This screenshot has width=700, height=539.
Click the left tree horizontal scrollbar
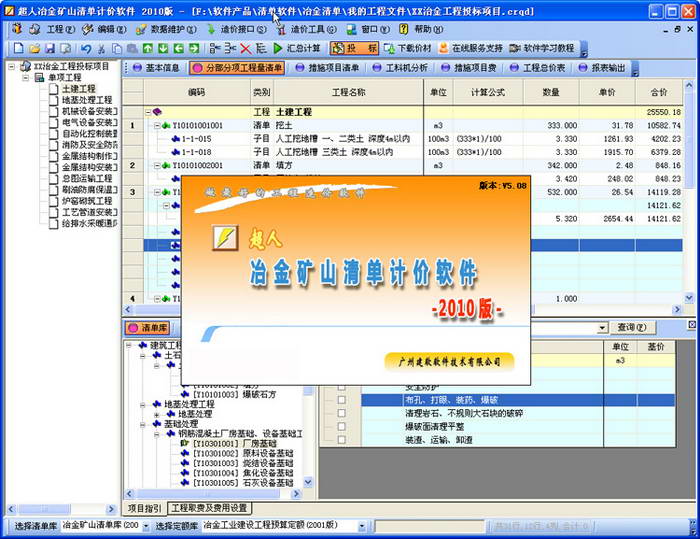tap(62, 510)
